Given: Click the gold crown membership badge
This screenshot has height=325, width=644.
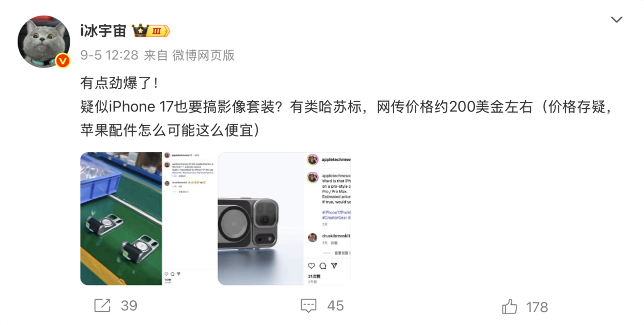Looking at the screenshot, I should 140,31.
